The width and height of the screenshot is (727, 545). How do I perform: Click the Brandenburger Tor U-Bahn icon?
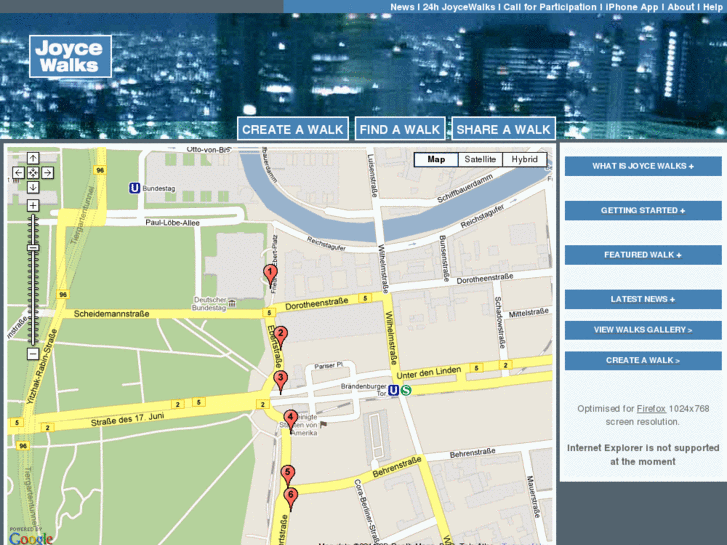(393, 391)
